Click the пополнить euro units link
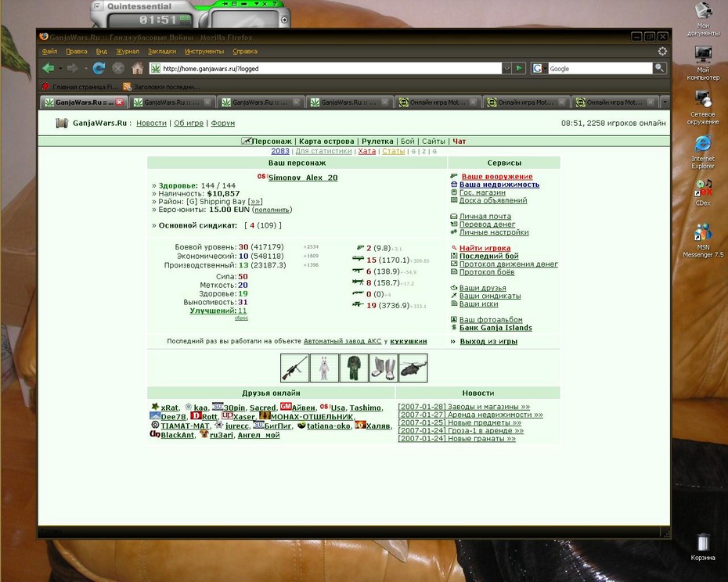The image size is (728, 582). (x=272, y=210)
